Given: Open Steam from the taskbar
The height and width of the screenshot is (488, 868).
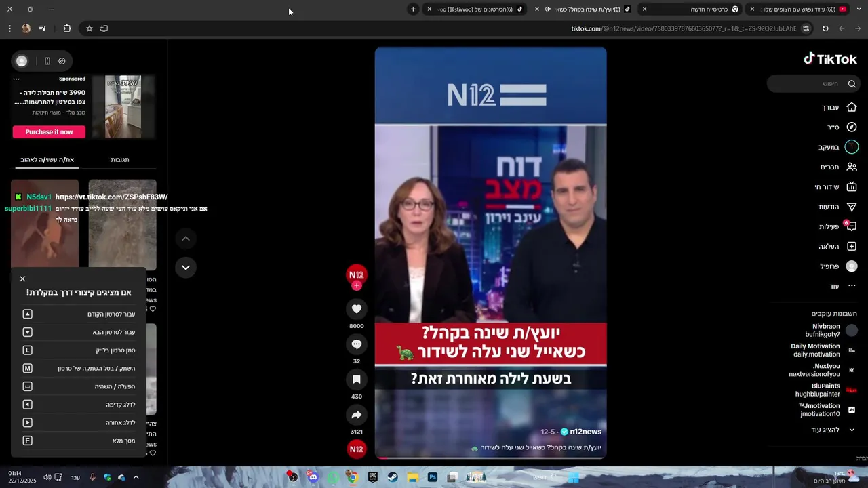Looking at the screenshot, I should click(x=393, y=477).
